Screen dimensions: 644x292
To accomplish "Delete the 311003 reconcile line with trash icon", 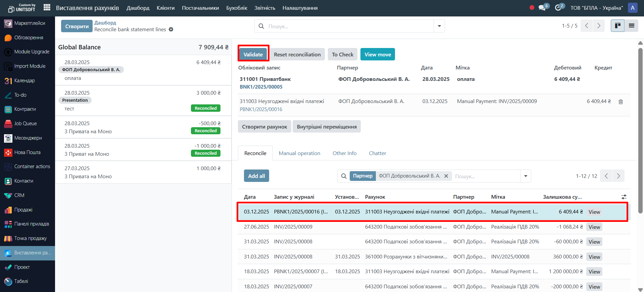I will click(621, 102).
